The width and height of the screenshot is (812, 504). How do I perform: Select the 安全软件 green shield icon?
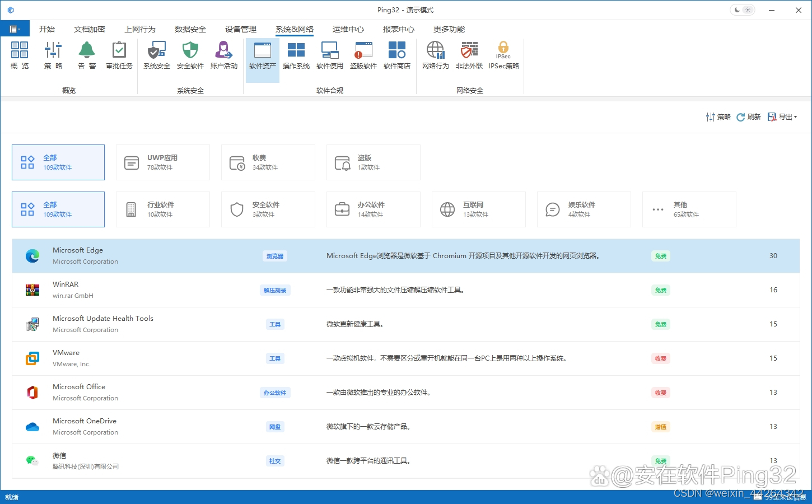(190, 55)
